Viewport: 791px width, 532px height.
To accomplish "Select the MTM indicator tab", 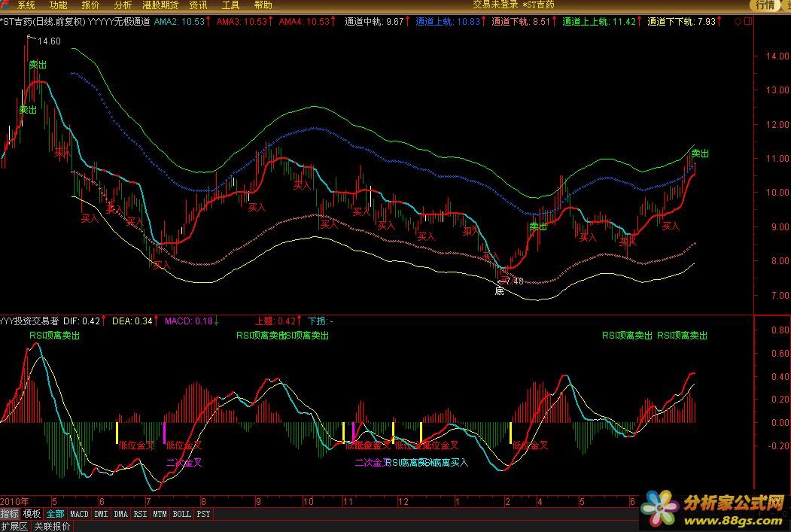I will [160, 514].
